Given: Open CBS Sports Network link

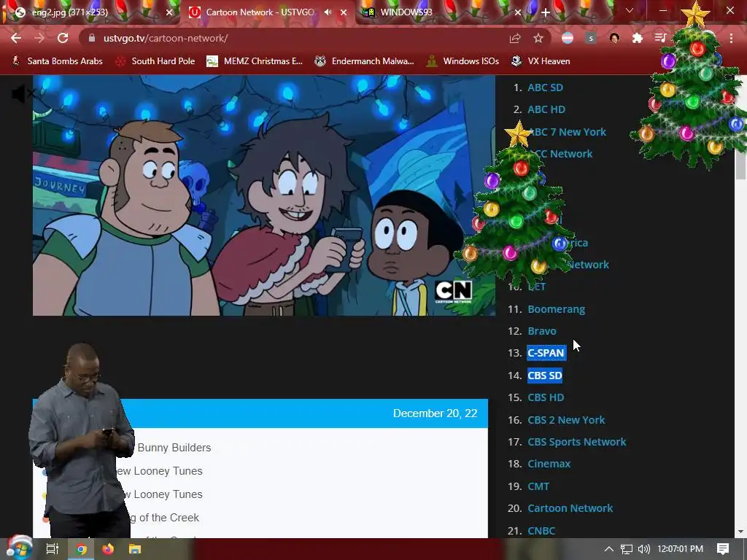Looking at the screenshot, I should pyautogui.click(x=576, y=442).
